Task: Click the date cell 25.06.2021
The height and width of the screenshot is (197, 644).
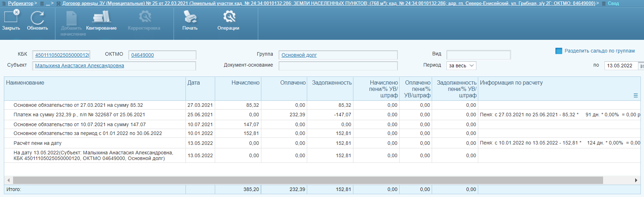Action: [200, 115]
